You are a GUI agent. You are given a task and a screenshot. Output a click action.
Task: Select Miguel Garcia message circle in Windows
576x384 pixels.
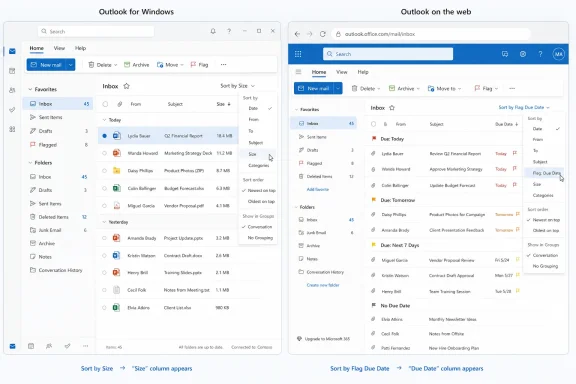point(105,206)
